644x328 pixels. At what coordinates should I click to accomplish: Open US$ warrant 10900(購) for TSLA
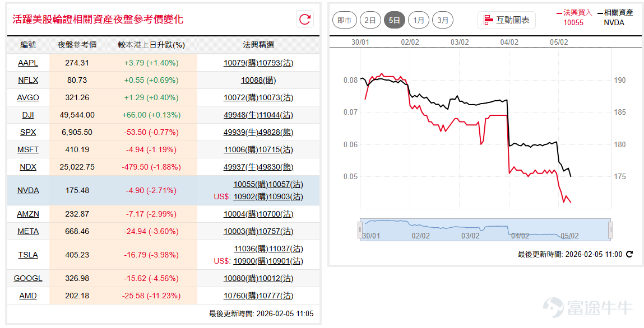pos(251,261)
